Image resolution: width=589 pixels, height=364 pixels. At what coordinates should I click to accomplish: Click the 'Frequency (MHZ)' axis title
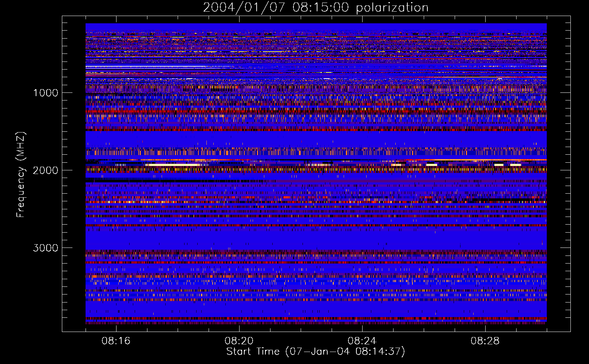pos(21,175)
